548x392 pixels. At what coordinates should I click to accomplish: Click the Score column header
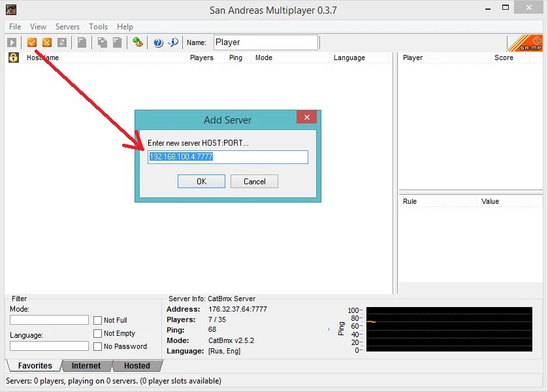point(509,57)
